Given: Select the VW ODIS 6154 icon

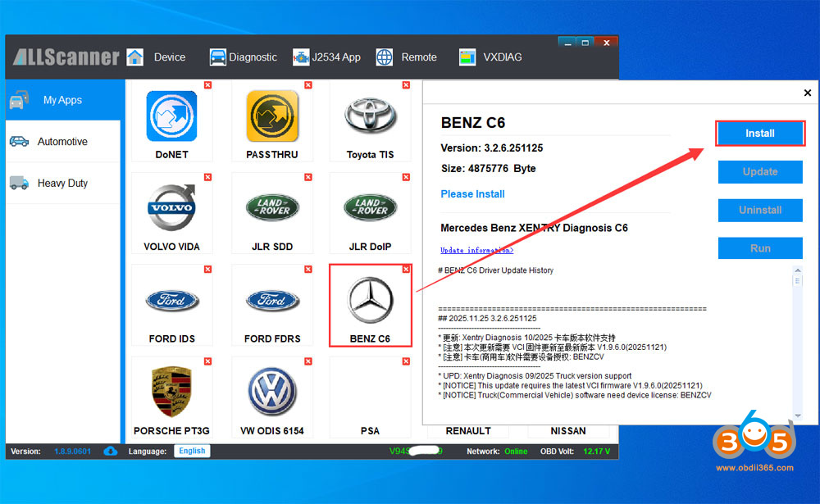Looking at the screenshot, I should pos(271,392).
